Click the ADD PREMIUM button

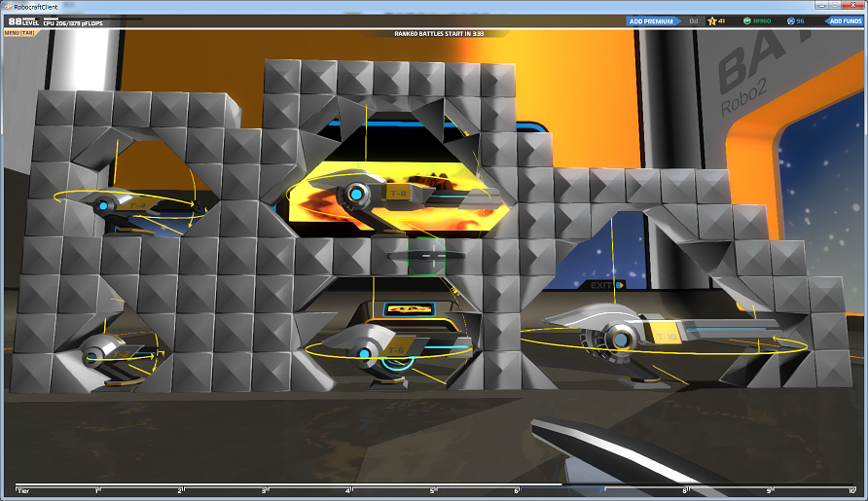[653, 21]
